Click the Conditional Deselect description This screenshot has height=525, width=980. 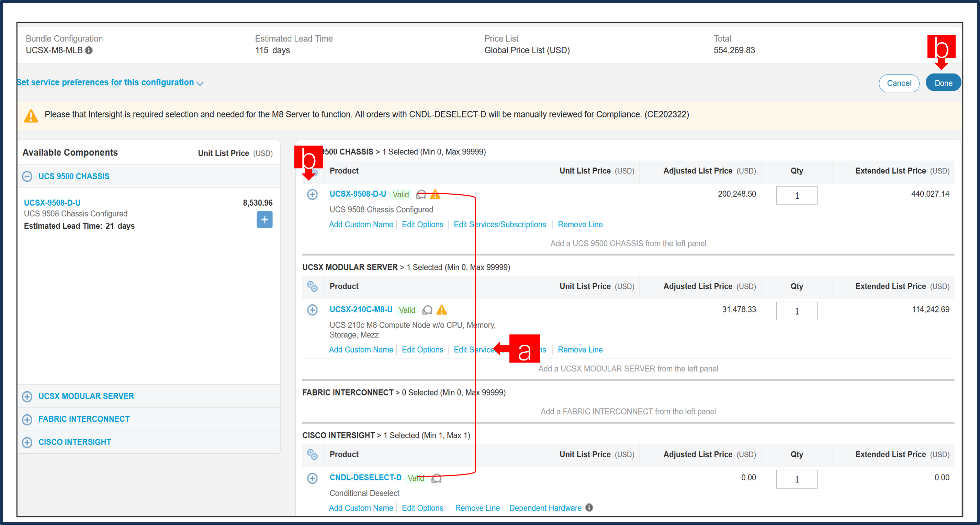coord(364,493)
